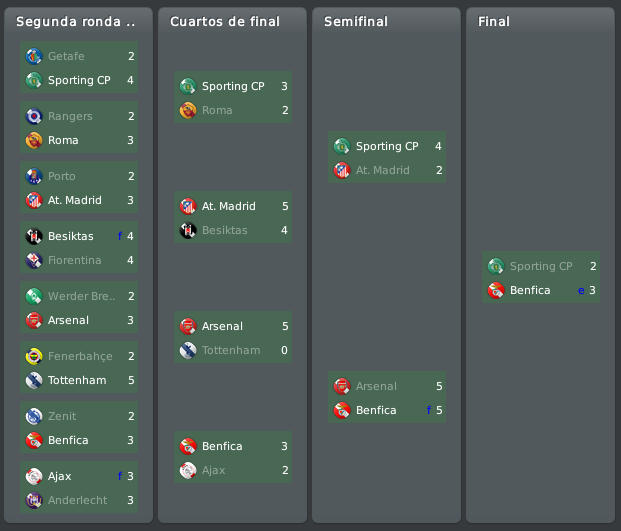Select the Semifinal column header

[x=356, y=21]
